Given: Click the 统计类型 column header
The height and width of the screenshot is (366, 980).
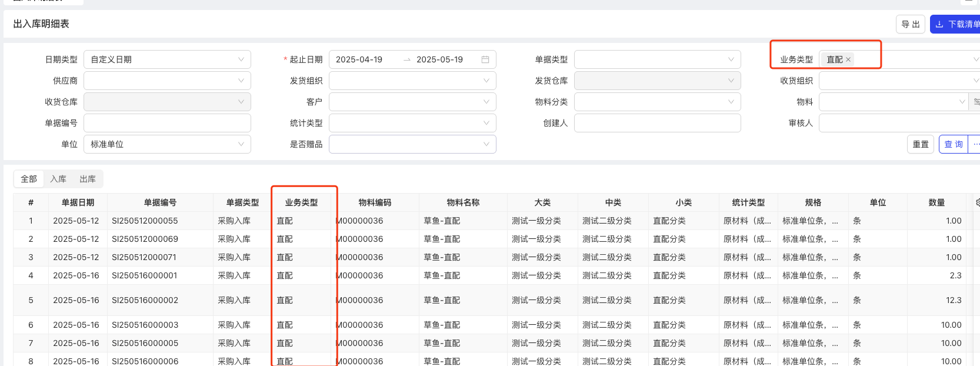Looking at the screenshot, I should click(748, 202).
